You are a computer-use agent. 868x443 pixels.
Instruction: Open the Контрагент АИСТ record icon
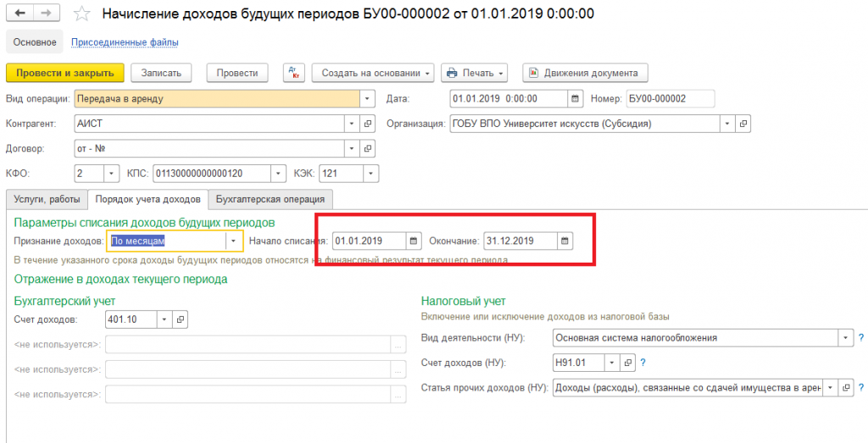367,124
